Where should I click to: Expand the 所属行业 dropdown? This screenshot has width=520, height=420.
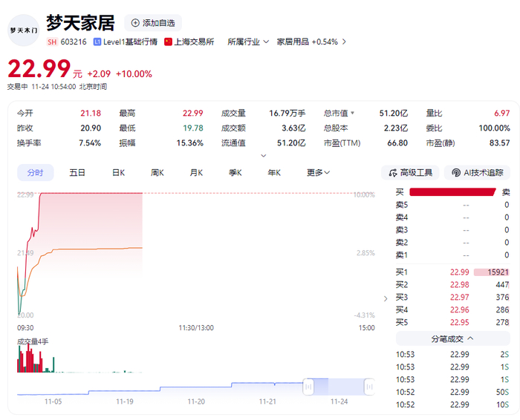248,42
